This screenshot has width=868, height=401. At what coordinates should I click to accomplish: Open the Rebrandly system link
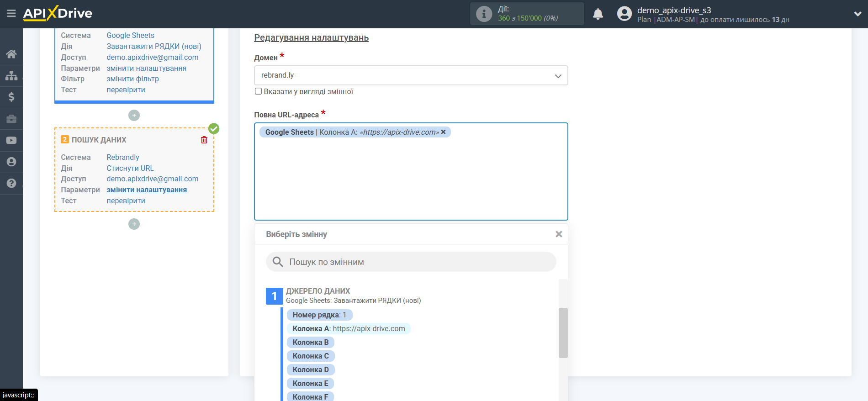(x=123, y=157)
